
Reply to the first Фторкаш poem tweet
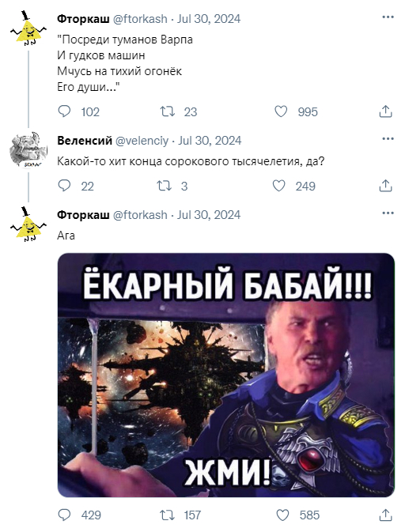[x=64, y=111]
